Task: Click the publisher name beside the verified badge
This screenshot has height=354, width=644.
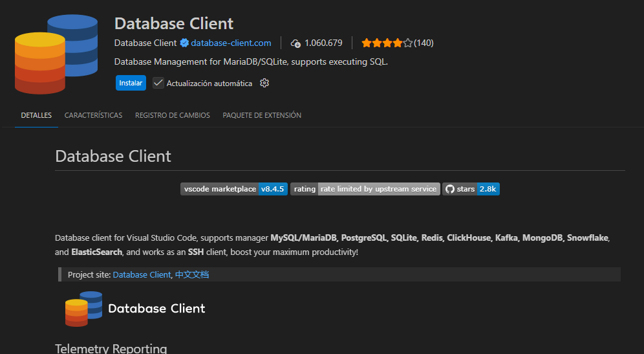Action: [x=145, y=43]
